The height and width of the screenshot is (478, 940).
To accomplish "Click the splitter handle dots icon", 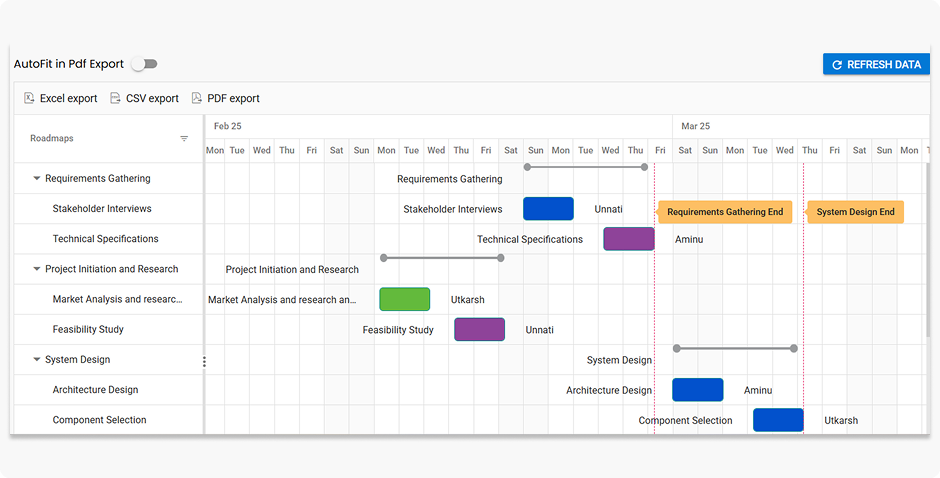I will point(204,361).
